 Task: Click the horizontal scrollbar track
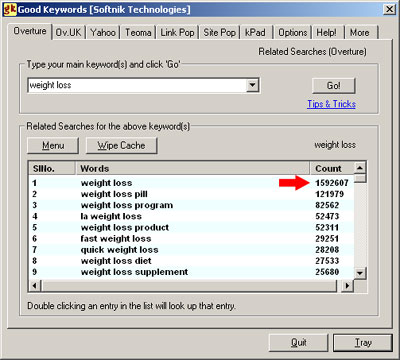pos(190,286)
